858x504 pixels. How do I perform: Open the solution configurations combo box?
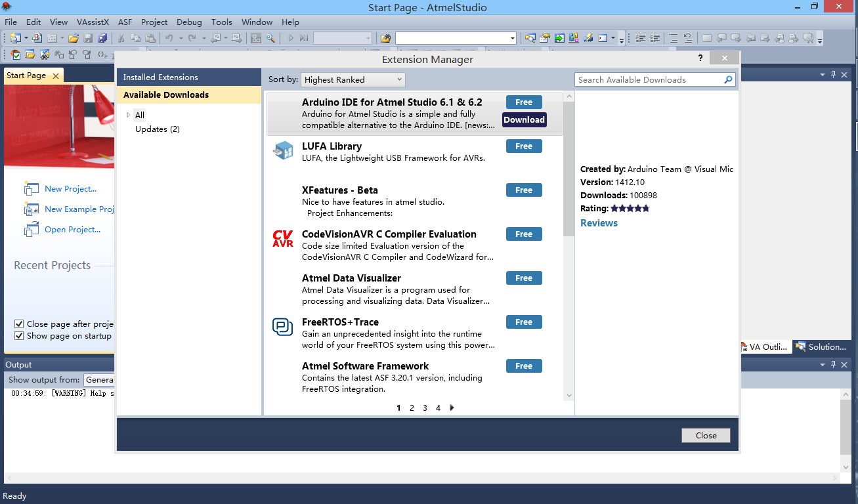click(343, 38)
